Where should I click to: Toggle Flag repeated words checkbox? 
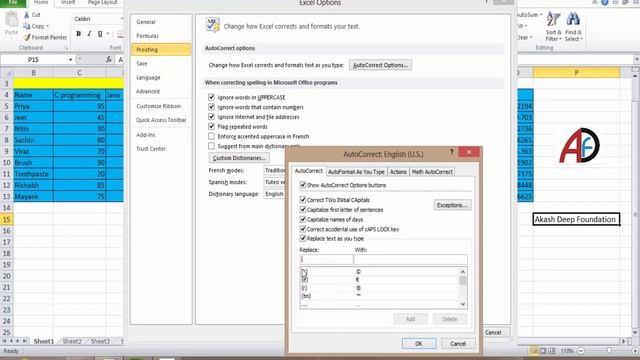211,127
